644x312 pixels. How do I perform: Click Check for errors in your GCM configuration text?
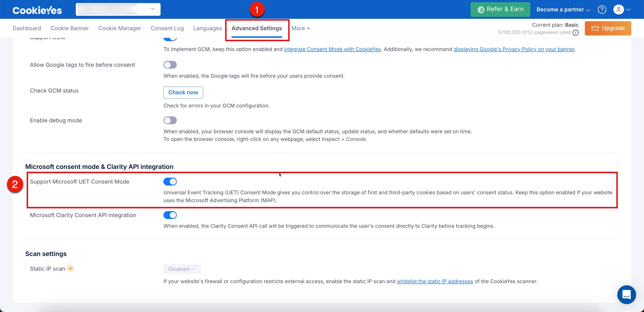point(216,105)
